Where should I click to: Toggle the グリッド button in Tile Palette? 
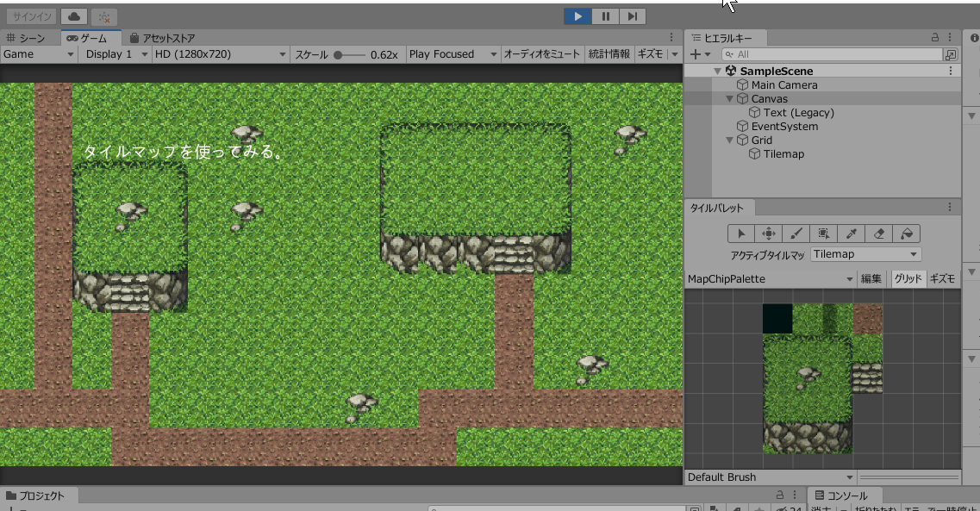tap(907, 278)
